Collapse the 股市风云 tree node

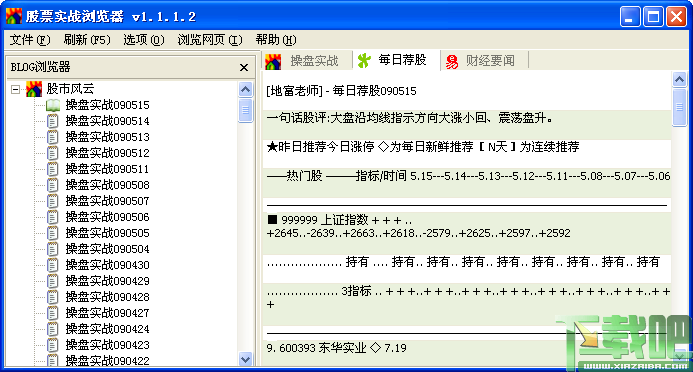coord(15,90)
